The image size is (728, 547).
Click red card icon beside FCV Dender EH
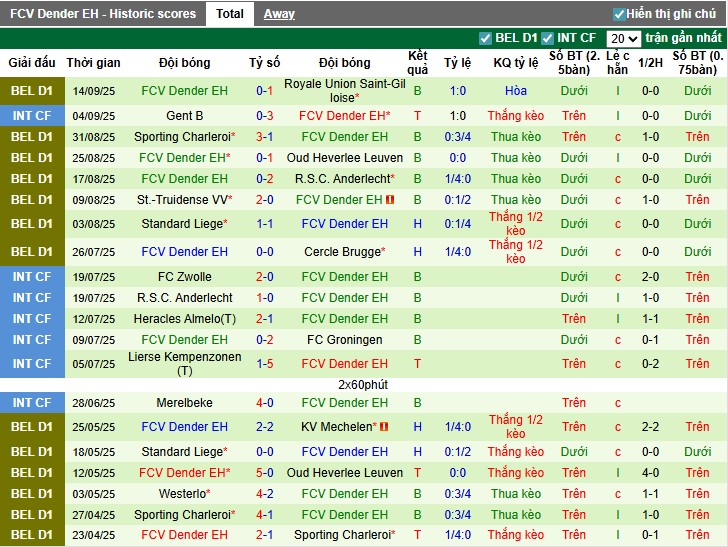click(391, 200)
